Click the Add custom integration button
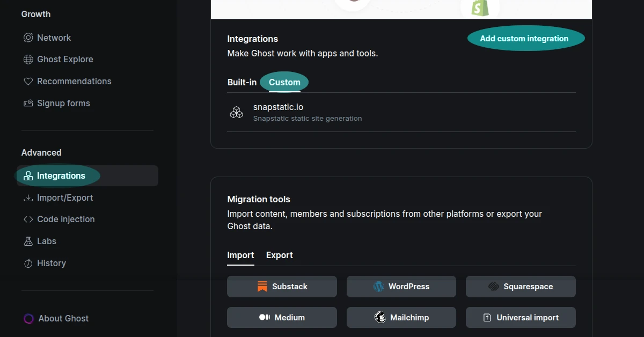The width and height of the screenshot is (644, 337). pos(525,38)
